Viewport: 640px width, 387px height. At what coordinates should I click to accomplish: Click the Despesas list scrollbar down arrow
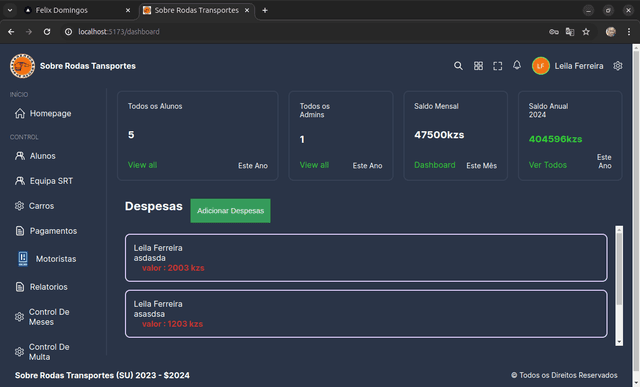[x=619, y=342]
